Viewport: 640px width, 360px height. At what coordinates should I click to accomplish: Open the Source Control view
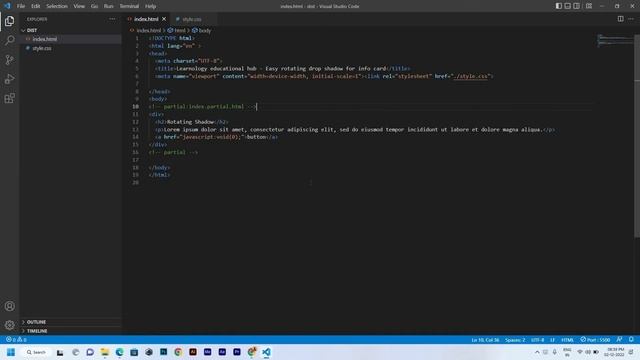[9, 60]
